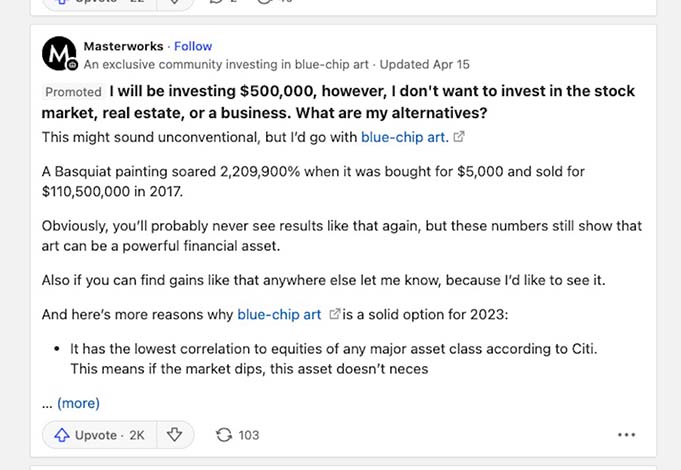The height and width of the screenshot is (470, 681).
Task: Open first blue-chip art link after "I'd go with"
Action: click(405, 137)
